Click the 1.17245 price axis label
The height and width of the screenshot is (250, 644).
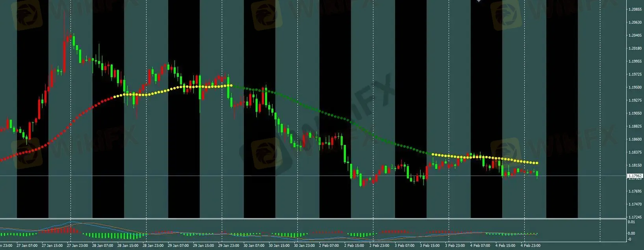[635, 217]
